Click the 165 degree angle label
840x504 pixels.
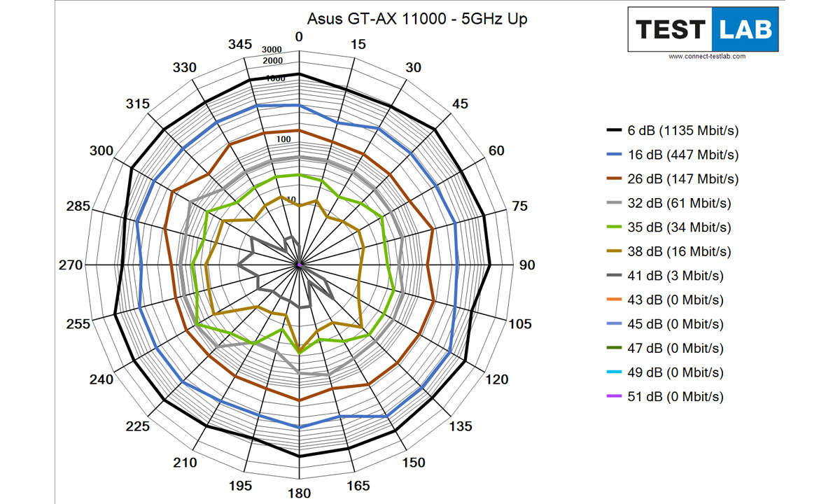pos(358,486)
